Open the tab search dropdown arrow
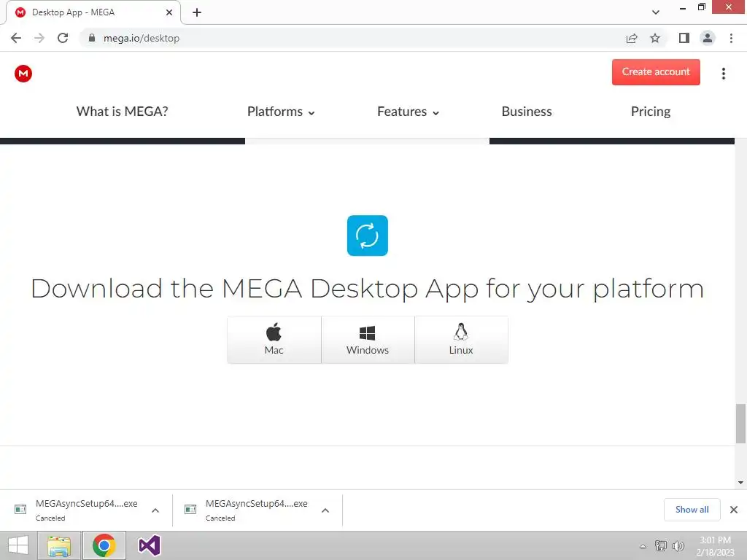Viewport: 747px width, 560px height. (656, 12)
